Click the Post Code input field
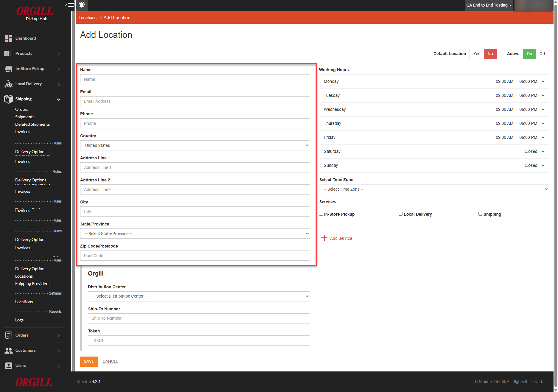558x392 pixels. point(195,256)
